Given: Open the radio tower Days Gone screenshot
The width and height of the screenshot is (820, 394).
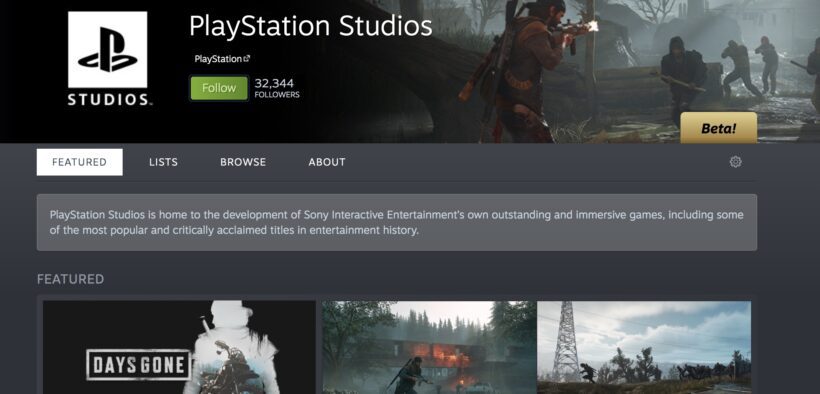Looking at the screenshot, I should [644, 347].
